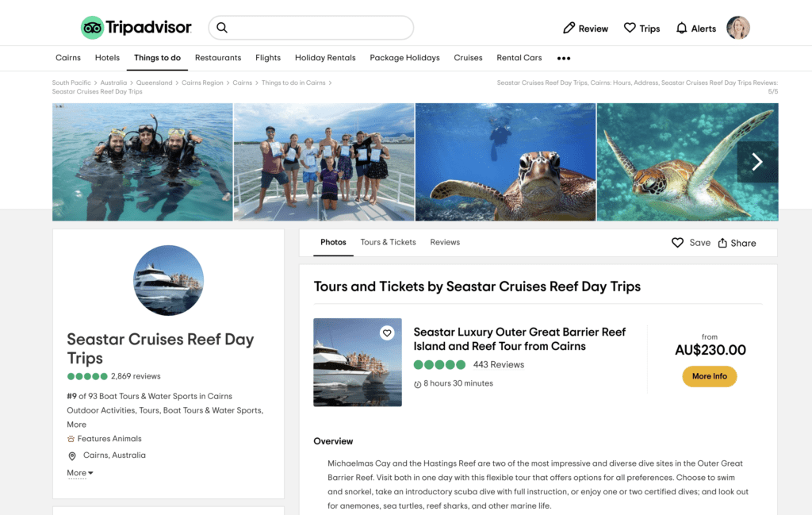The width and height of the screenshot is (812, 515).
Task: Open Alerts via the bell icon
Action: click(681, 28)
